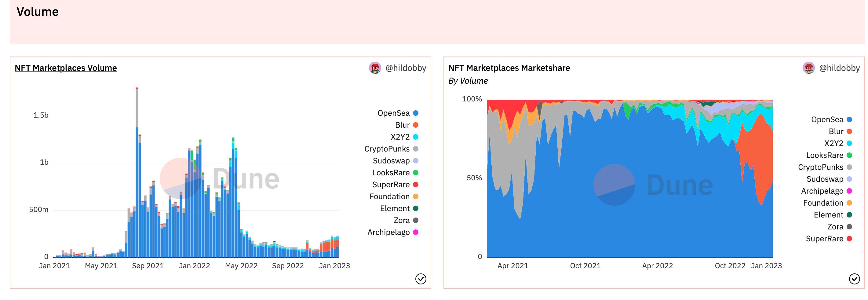Toggle Zora series in Marketshare legend
Viewport: 868px width, 300px height.
click(x=835, y=227)
